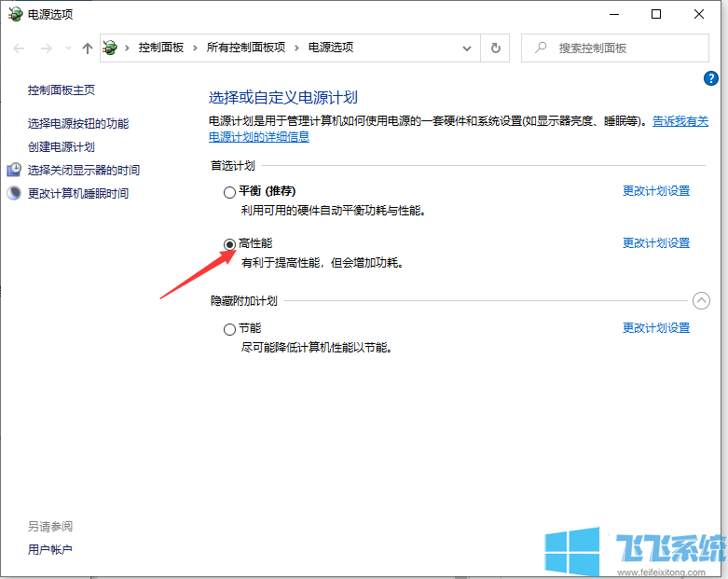Open 创建电源计划 link
Screen dimensions: 728x579
[x=62, y=147]
